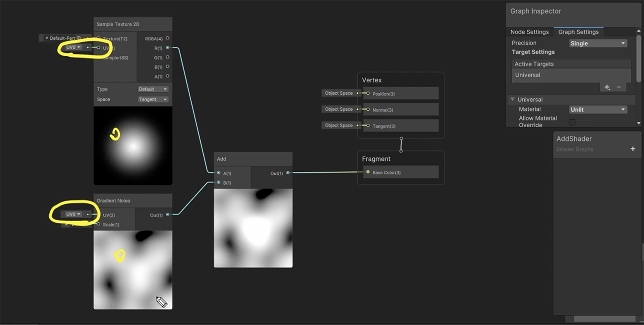The height and width of the screenshot is (325, 644).
Task: Add a new Active Target with plus
Action: (x=607, y=87)
